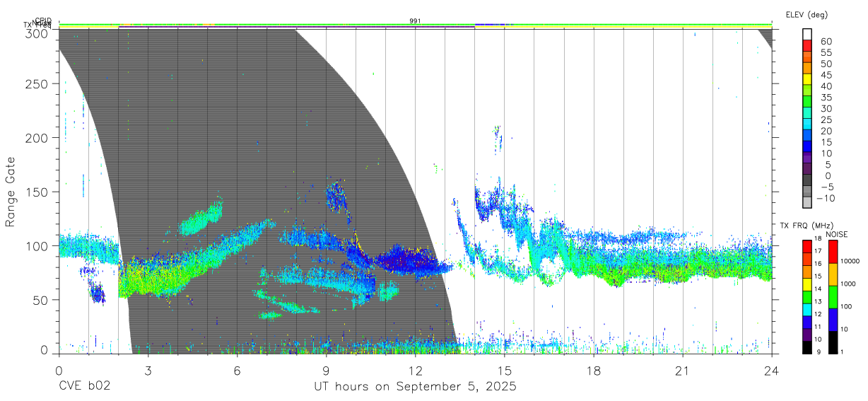Screen dimensions: 868x401
Task: Pick the yellow swatch in TX FRQ colorbar
Action: click(808, 284)
